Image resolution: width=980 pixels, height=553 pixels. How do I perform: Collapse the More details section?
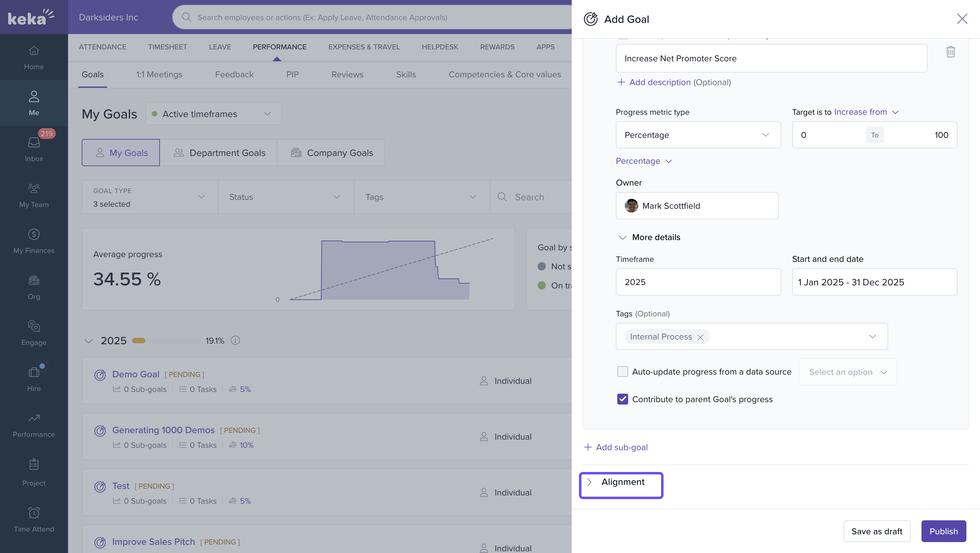(622, 237)
